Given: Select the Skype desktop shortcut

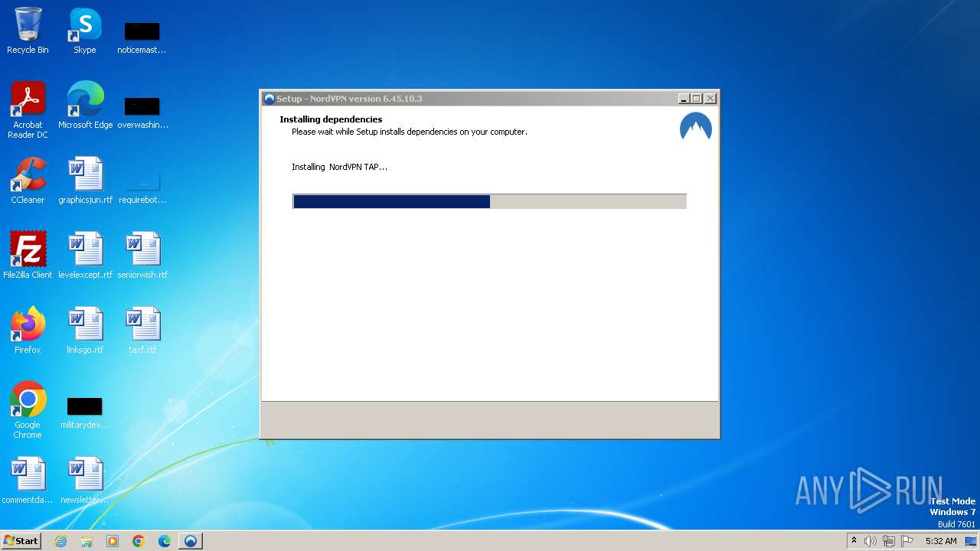Looking at the screenshot, I should pos(84,31).
